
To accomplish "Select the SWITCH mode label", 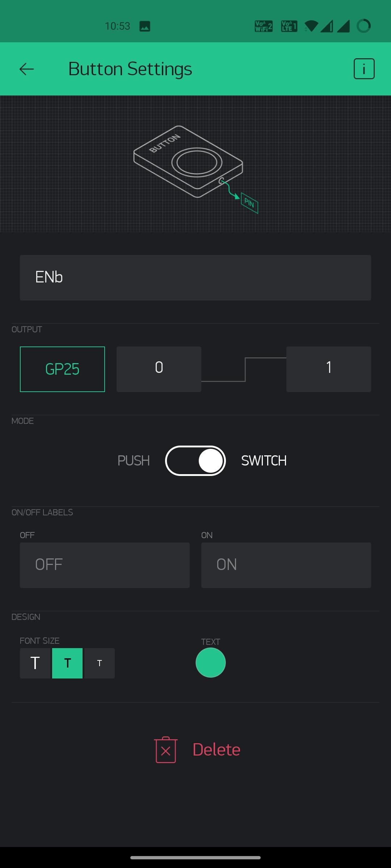I will pyautogui.click(x=264, y=461).
